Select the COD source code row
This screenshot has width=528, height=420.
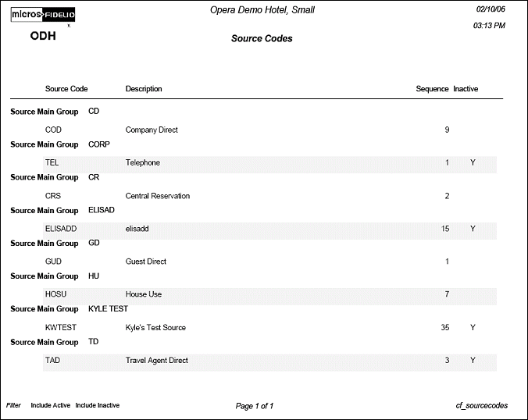[x=53, y=130]
